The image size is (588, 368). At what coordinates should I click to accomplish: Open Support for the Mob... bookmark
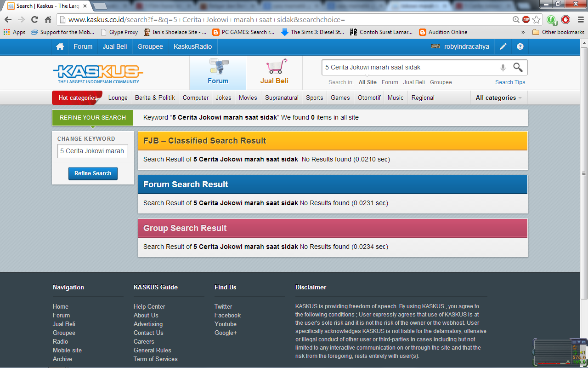(x=62, y=32)
